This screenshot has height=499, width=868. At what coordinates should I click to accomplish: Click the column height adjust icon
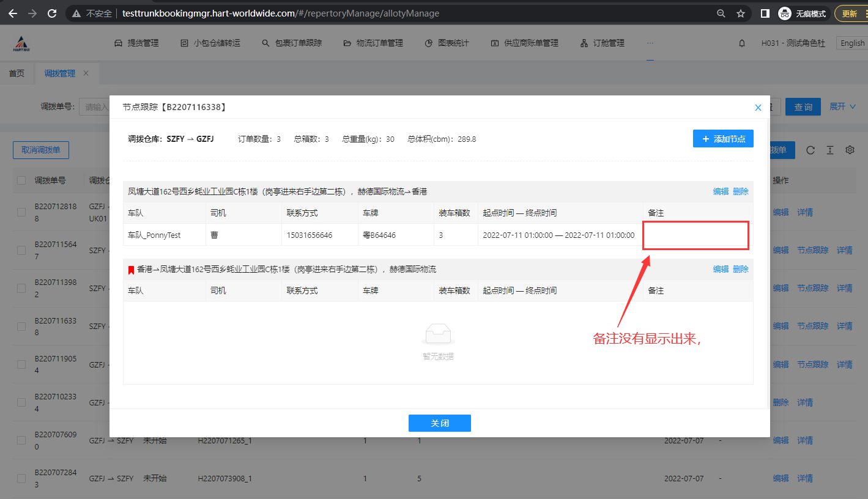point(830,150)
